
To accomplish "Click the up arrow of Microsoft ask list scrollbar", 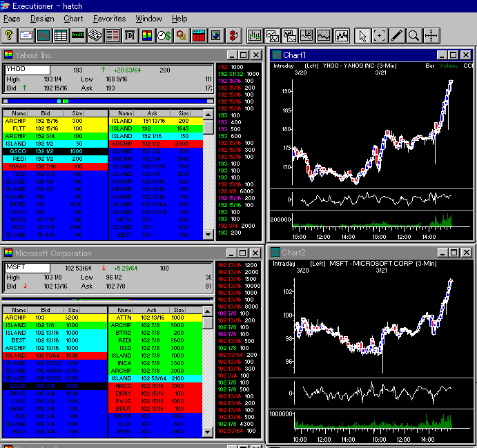I will [x=208, y=311].
